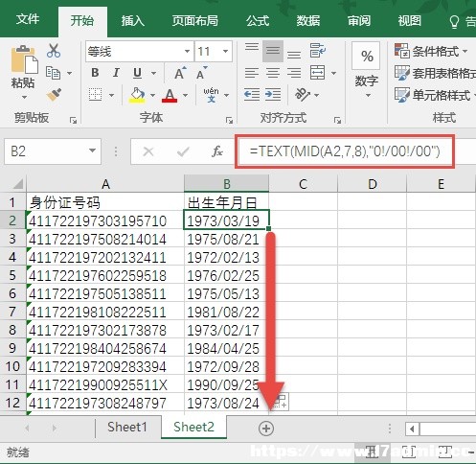
Task: Switch to the 插入 ribbon tab
Action: point(133,21)
